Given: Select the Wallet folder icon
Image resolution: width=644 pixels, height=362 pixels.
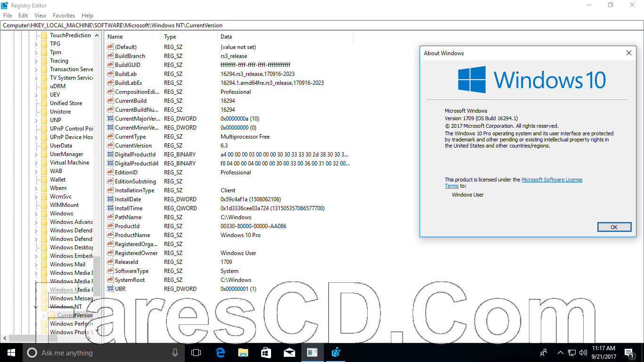Looking at the screenshot, I should [44, 180].
